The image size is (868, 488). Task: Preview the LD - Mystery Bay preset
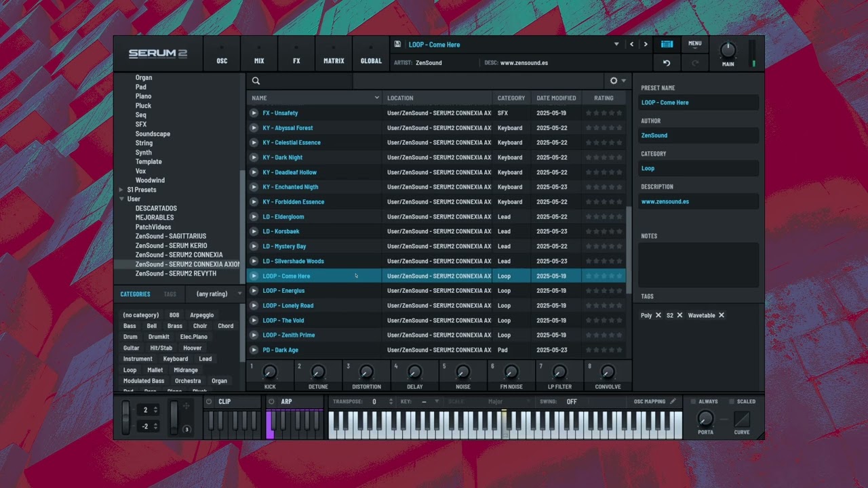coord(254,246)
